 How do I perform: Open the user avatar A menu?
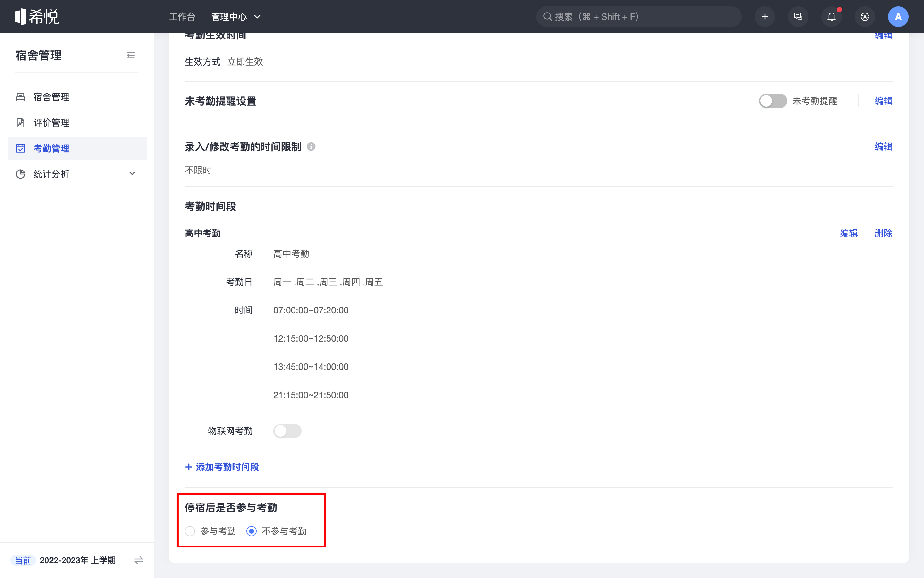(x=898, y=17)
